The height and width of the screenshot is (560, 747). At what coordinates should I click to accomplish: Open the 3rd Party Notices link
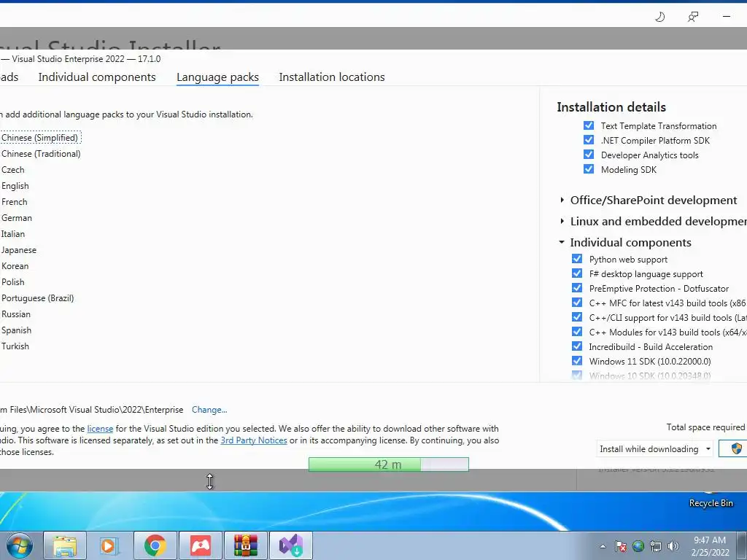[x=254, y=440]
